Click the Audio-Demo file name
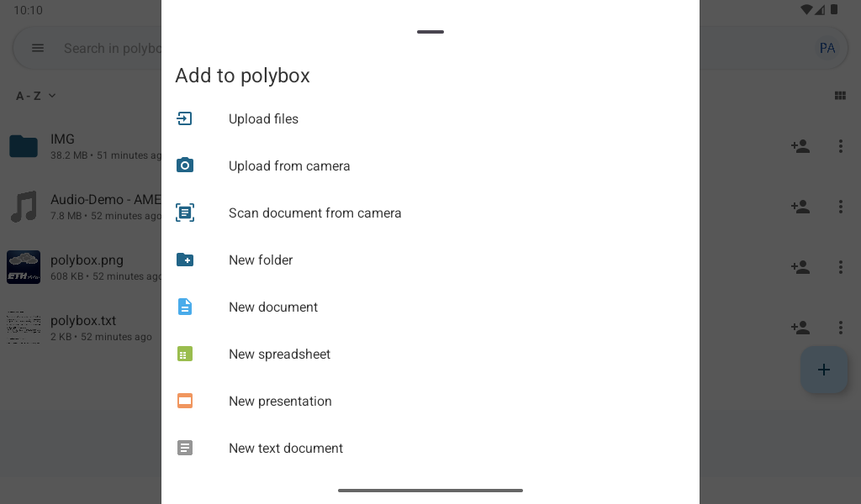The height and width of the screenshot is (504, 861). coord(105,200)
